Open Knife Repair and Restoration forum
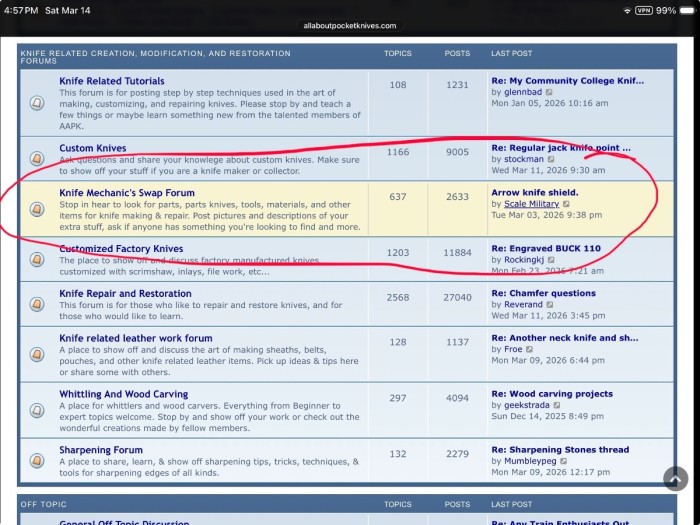The image size is (700, 525). 125,293
